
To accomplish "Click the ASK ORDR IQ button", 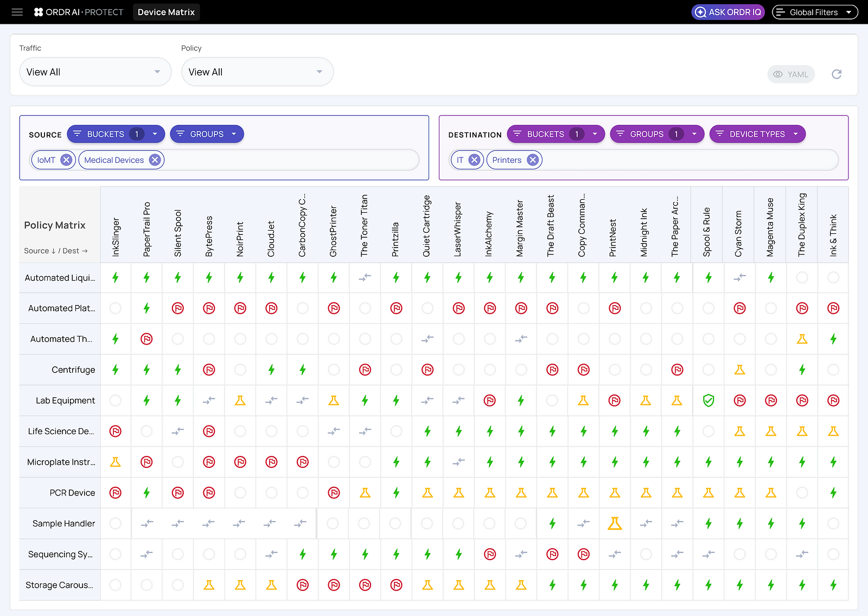I will (x=728, y=12).
